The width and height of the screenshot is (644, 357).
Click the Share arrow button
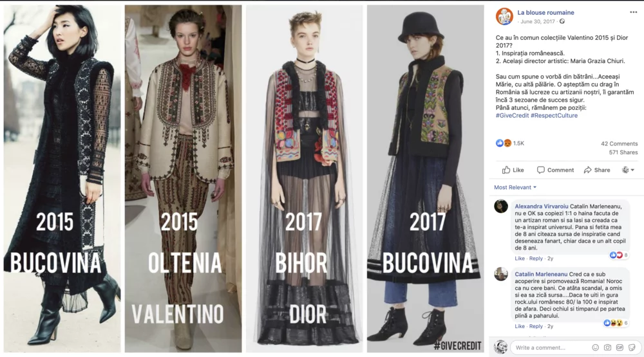597,170
